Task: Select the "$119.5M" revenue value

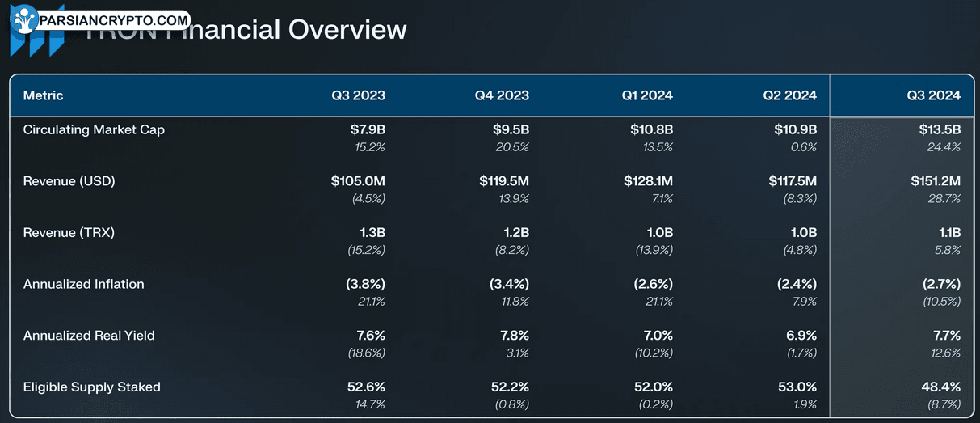Action: click(503, 181)
